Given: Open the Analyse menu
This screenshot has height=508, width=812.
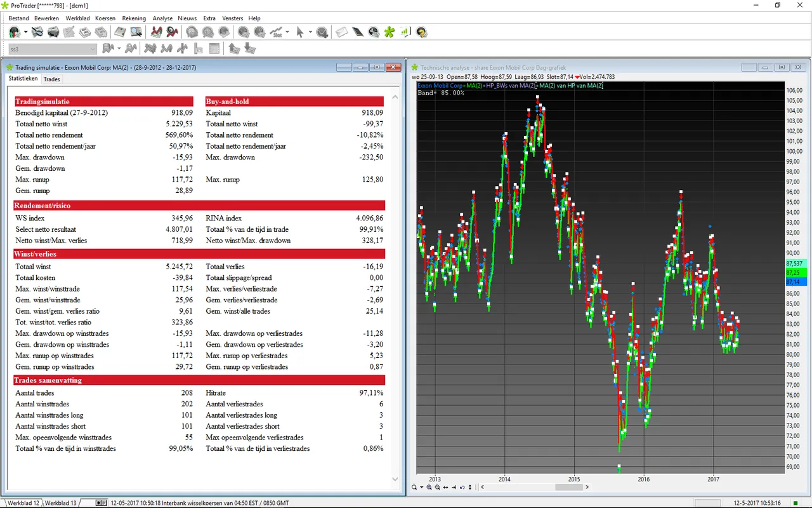Looking at the screenshot, I should (x=162, y=18).
